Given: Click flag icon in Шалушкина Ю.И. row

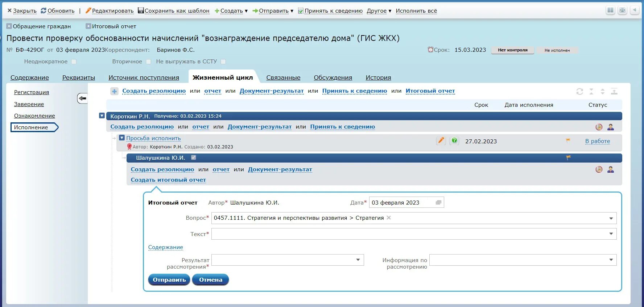Looking at the screenshot, I should [569, 157].
